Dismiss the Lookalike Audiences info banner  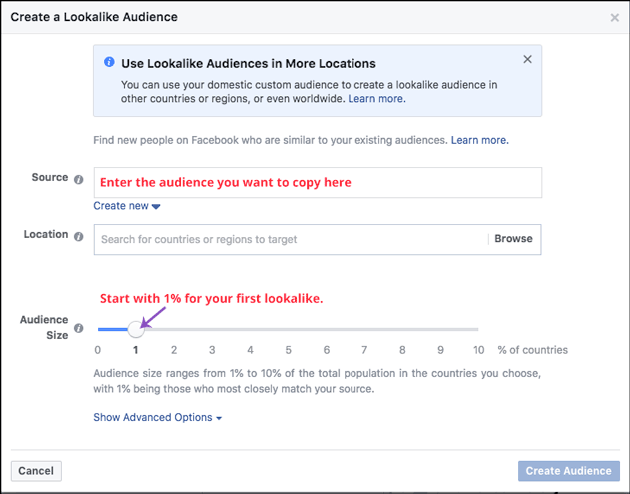point(528,59)
